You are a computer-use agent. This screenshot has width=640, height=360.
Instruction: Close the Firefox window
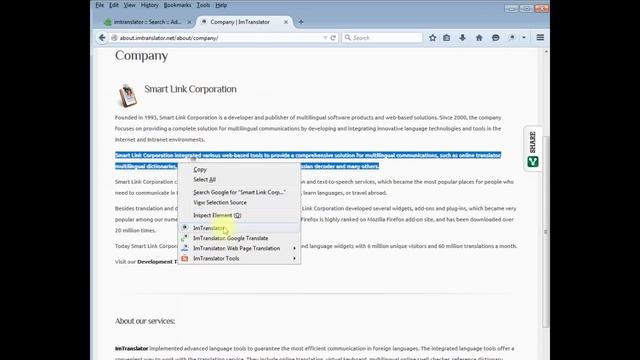click(x=542, y=8)
